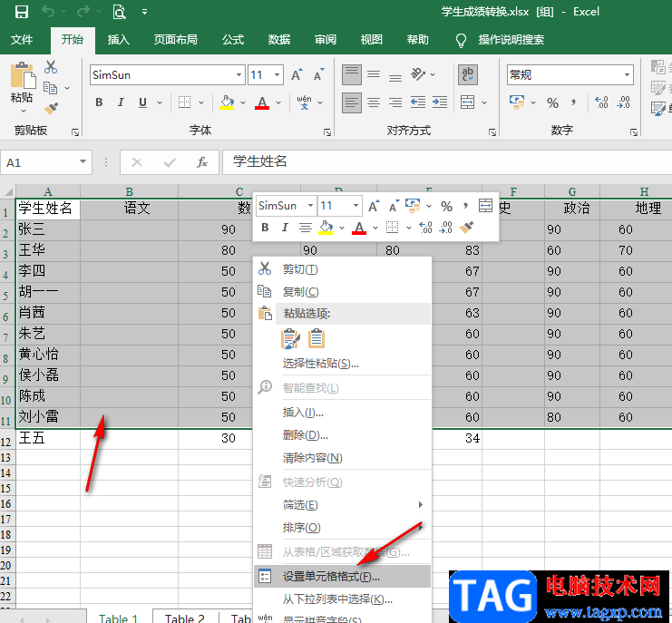
Task: Toggle top align in ribbon alignment group
Action: (x=352, y=74)
